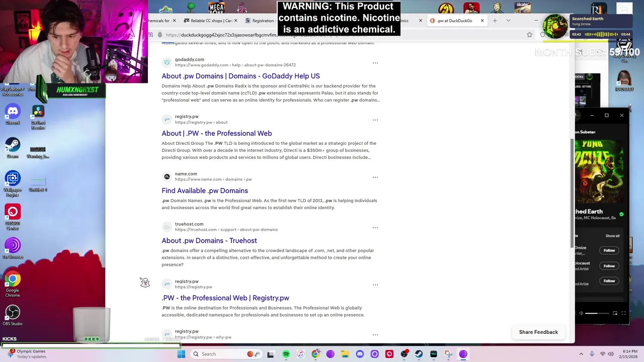Open the Chrome taskbar icon
The width and height of the screenshot is (644, 362).
pos(315,354)
